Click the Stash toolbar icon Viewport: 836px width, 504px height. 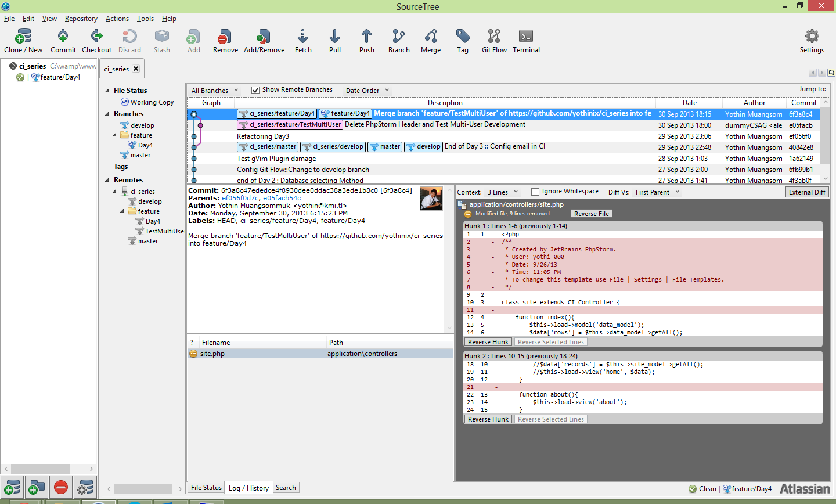[162, 41]
